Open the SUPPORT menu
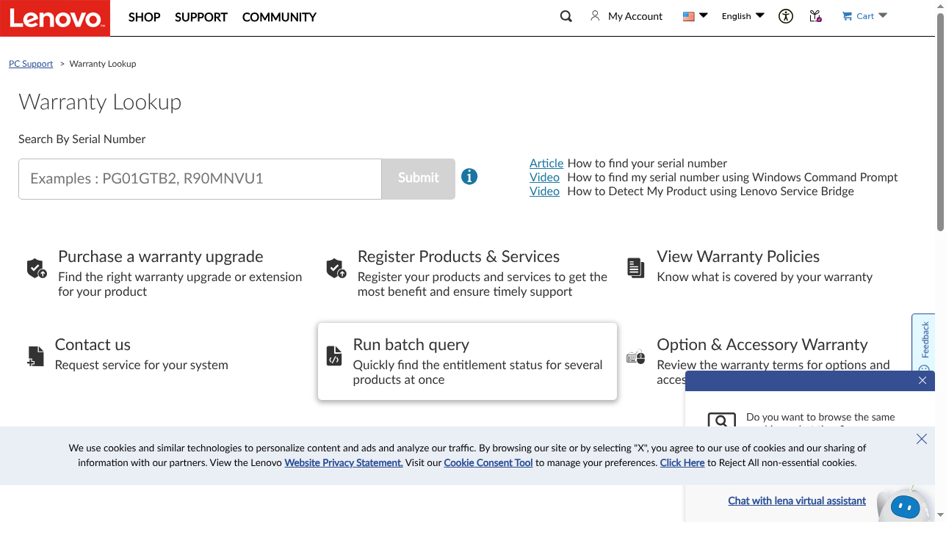 (201, 17)
